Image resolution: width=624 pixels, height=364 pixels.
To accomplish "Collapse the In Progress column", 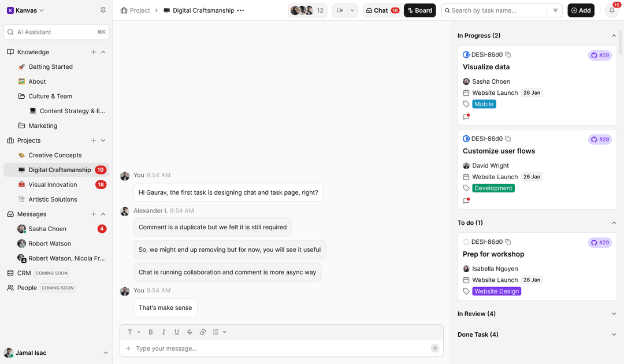I will tap(614, 35).
